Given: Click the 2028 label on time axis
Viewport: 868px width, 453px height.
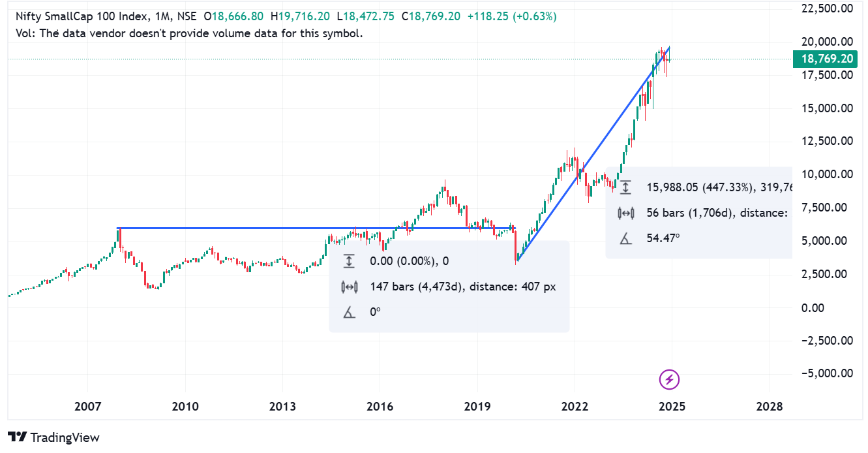Looking at the screenshot, I should 769,407.
